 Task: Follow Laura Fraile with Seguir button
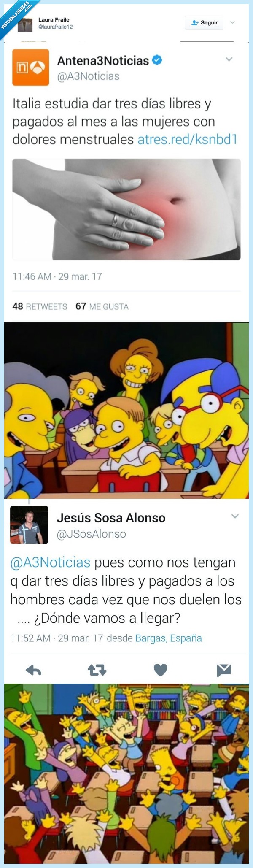[204, 23]
